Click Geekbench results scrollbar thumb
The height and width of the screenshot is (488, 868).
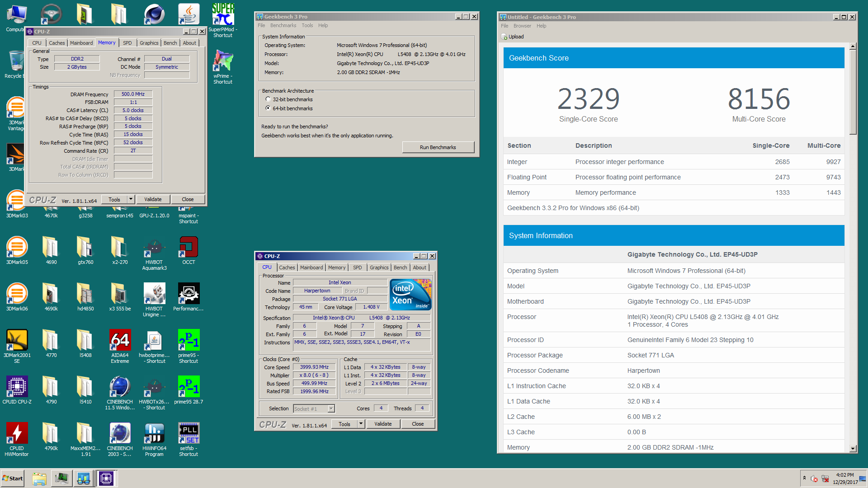coord(853,92)
